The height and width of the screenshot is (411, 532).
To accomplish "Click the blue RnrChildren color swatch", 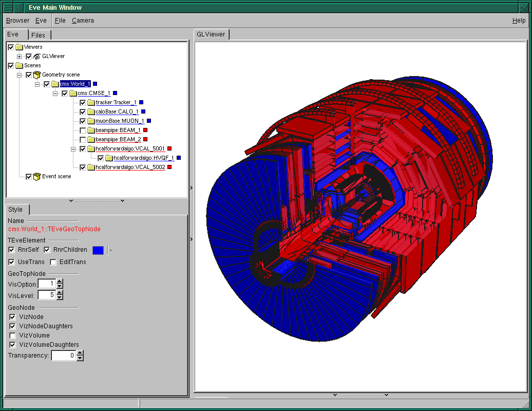I will click(98, 250).
